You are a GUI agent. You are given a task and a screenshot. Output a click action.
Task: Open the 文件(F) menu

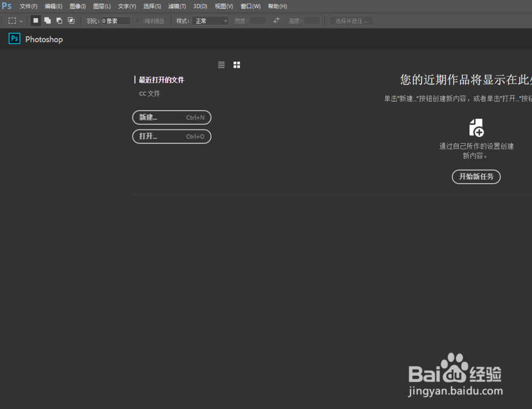click(29, 6)
